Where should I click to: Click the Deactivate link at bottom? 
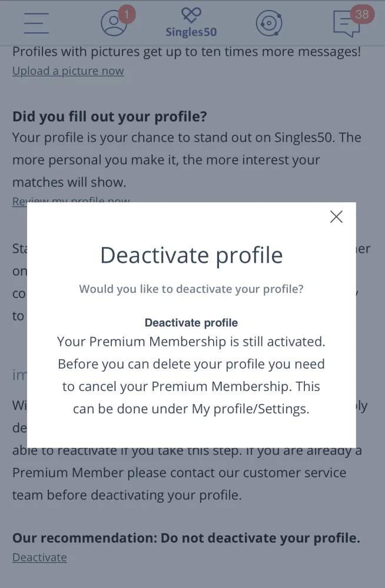(39, 557)
